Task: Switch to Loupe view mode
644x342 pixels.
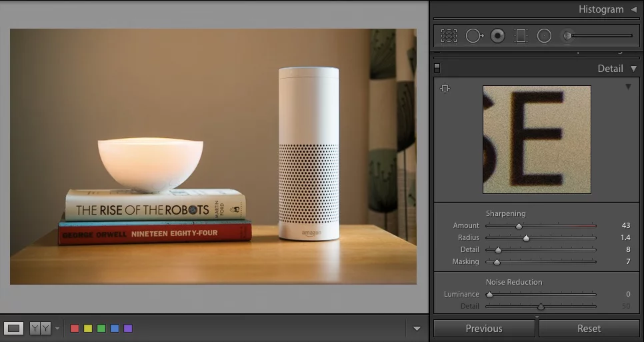Action: [15, 328]
